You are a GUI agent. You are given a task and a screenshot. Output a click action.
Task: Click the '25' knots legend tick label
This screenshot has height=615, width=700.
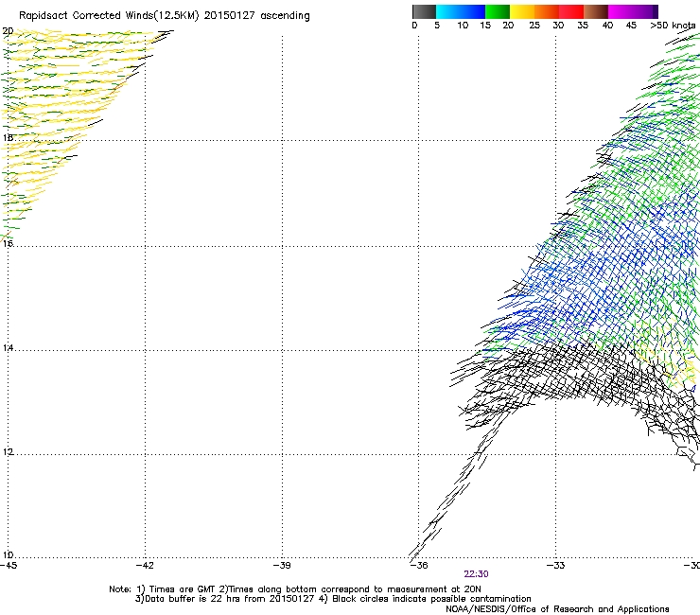(x=534, y=25)
